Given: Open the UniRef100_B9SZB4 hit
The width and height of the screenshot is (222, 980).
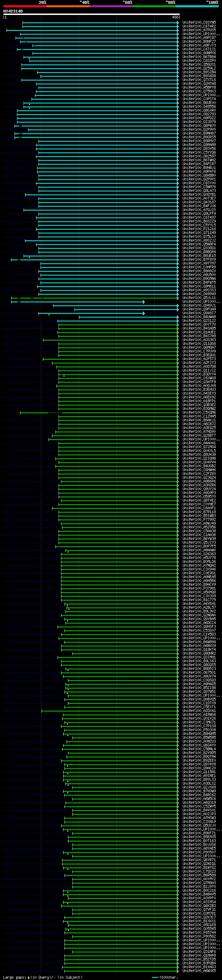Looking at the screenshot, I should [x=199, y=72].
